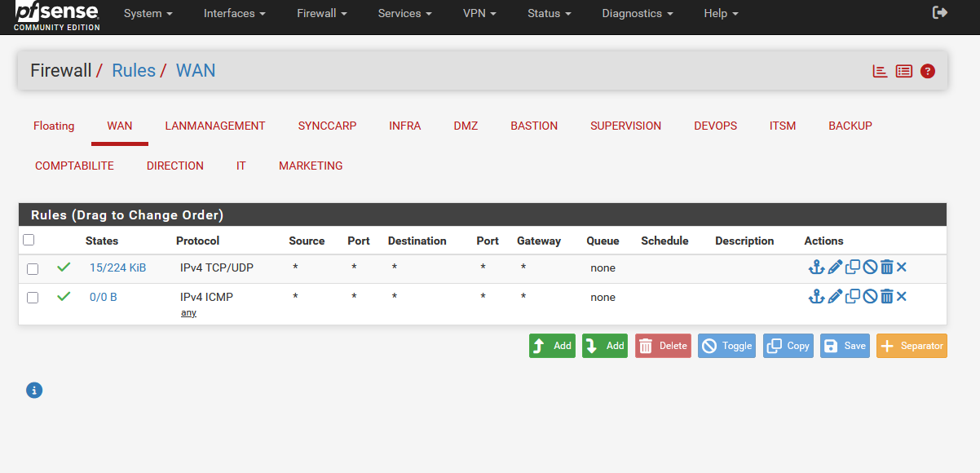Click the logout icon in top bar
The width and height of the screenshot is (980, 473).
pyautogui.click(x=940, y=12)
